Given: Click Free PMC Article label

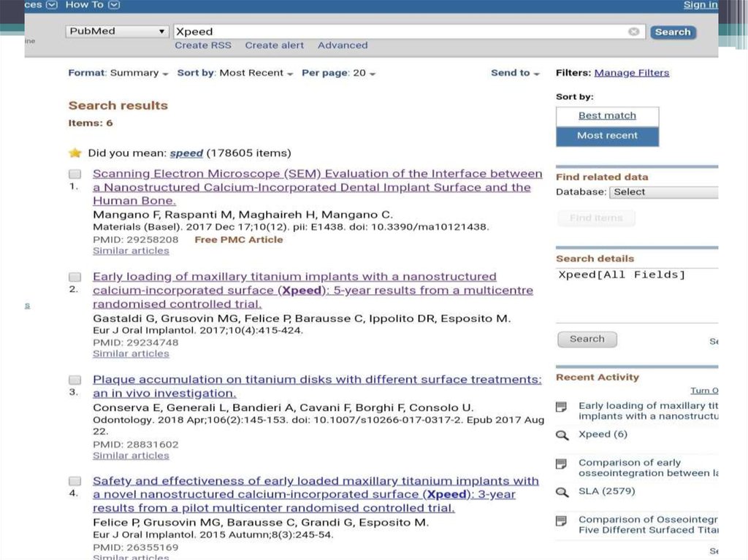Looking at the screenshot, I should 239,240.
